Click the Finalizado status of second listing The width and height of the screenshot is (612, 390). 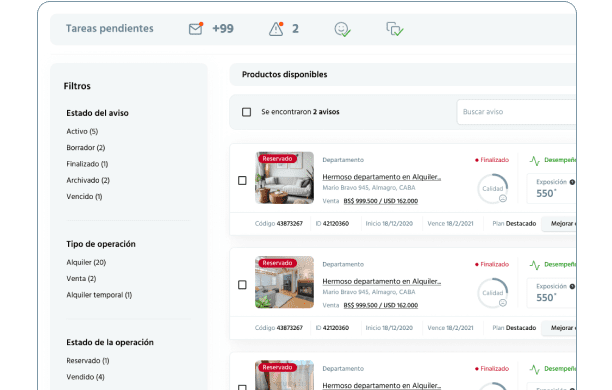492,265
